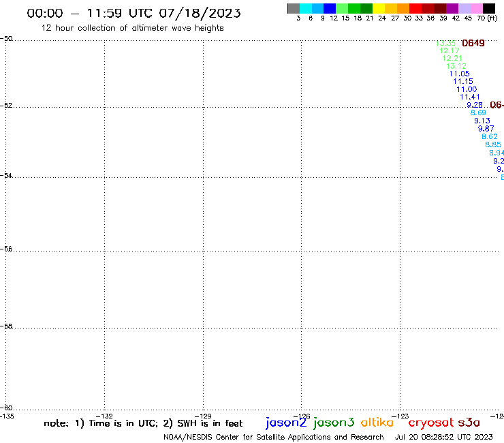Click the 11.15 wave height value
This screenshot has height=443, width=504.
pos(463,82)
